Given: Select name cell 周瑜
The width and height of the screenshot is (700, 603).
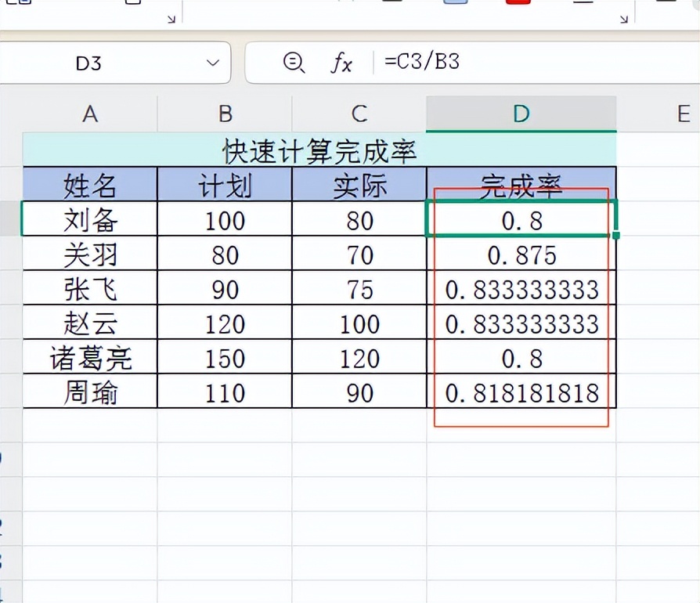Looking at the screenshot, I should click(x=90, y=391).
